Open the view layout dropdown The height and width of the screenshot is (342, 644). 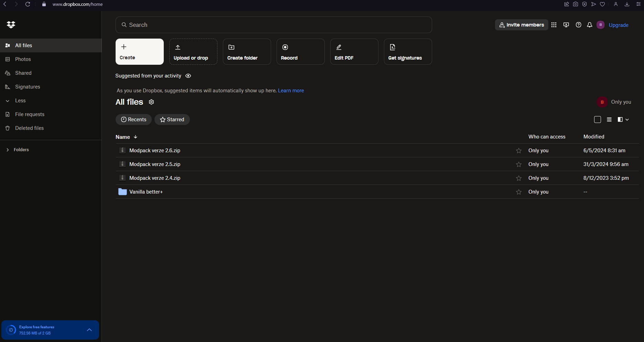tap(623, 120)
